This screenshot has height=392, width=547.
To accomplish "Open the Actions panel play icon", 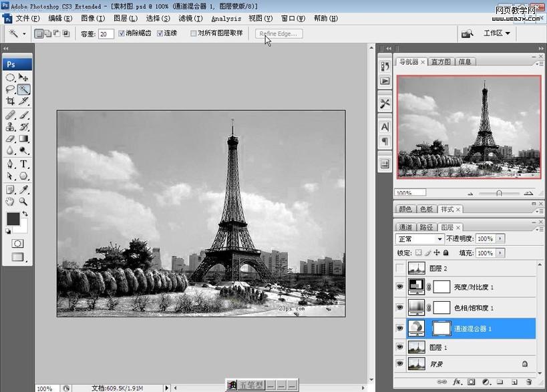I will [385, 81].
